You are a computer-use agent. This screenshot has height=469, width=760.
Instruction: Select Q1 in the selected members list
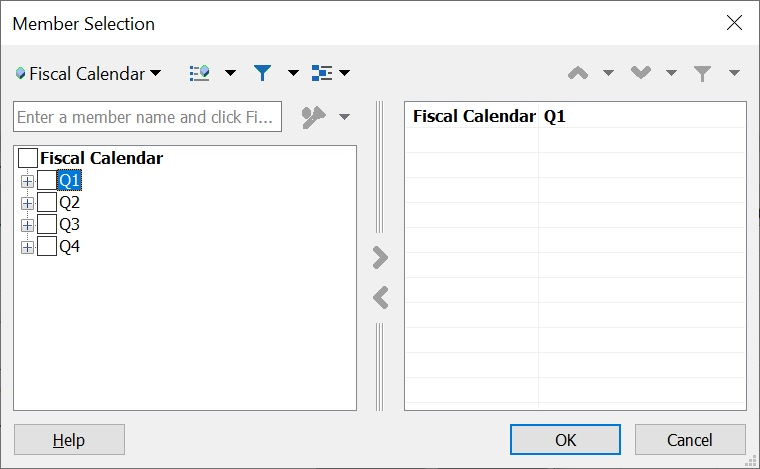click(x=555, y=116)
